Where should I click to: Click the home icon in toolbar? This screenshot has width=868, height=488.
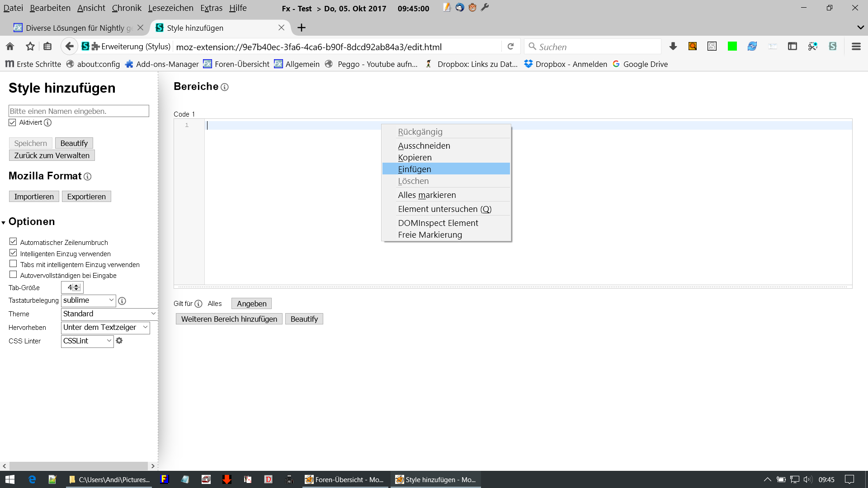(10, 47)
